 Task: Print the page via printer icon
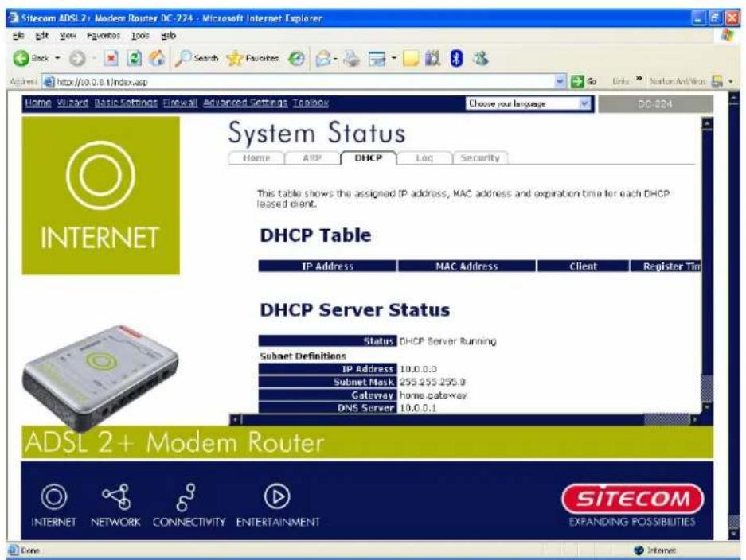(x=352, y=59)
